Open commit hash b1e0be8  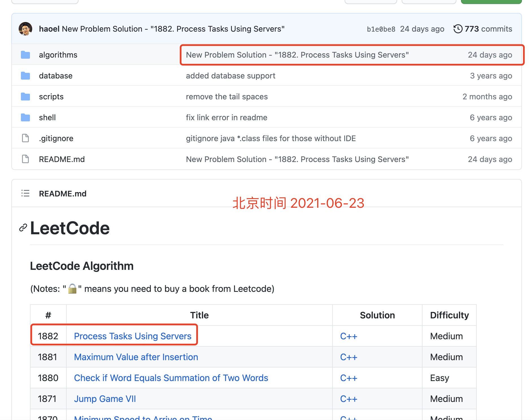(x=381, y=29)
